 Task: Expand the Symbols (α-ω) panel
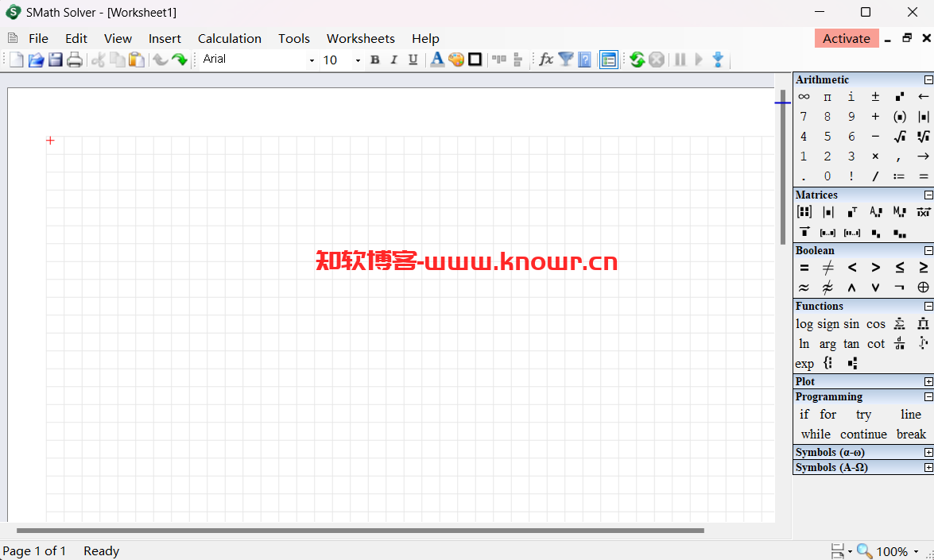(928, 452)
